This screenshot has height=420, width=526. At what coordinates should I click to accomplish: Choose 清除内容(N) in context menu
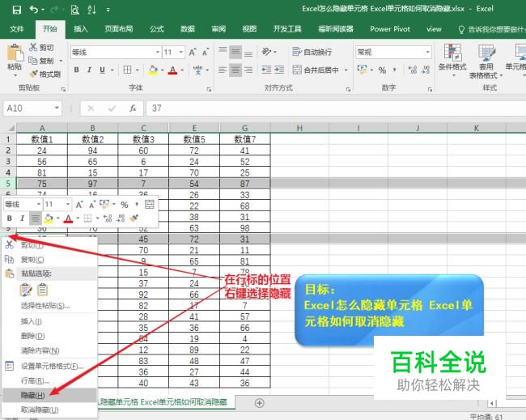pos(49,350)
